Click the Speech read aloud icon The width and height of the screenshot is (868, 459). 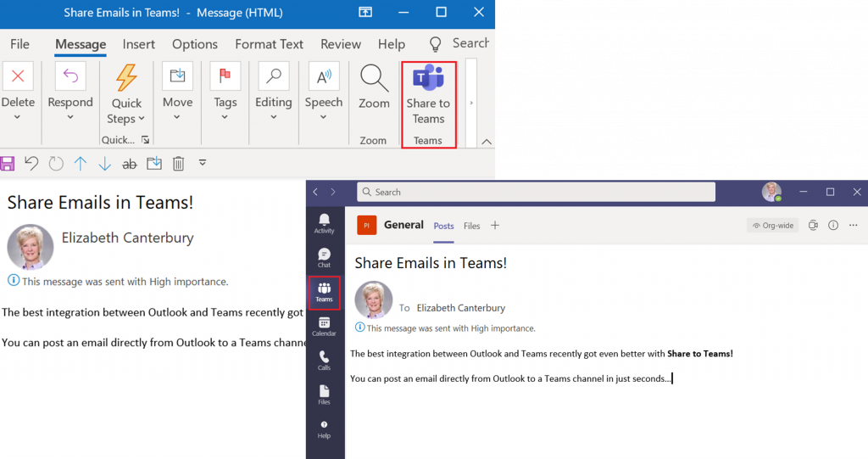tap(324, 76)
